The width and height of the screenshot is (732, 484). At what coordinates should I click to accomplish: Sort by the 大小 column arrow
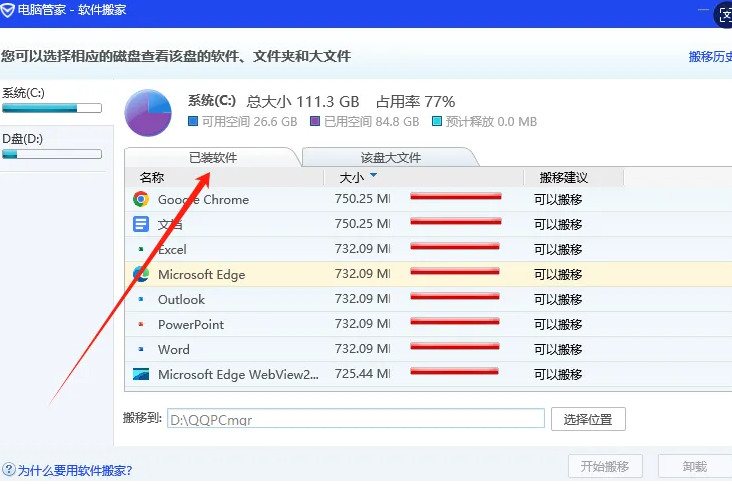coord(373,176)
